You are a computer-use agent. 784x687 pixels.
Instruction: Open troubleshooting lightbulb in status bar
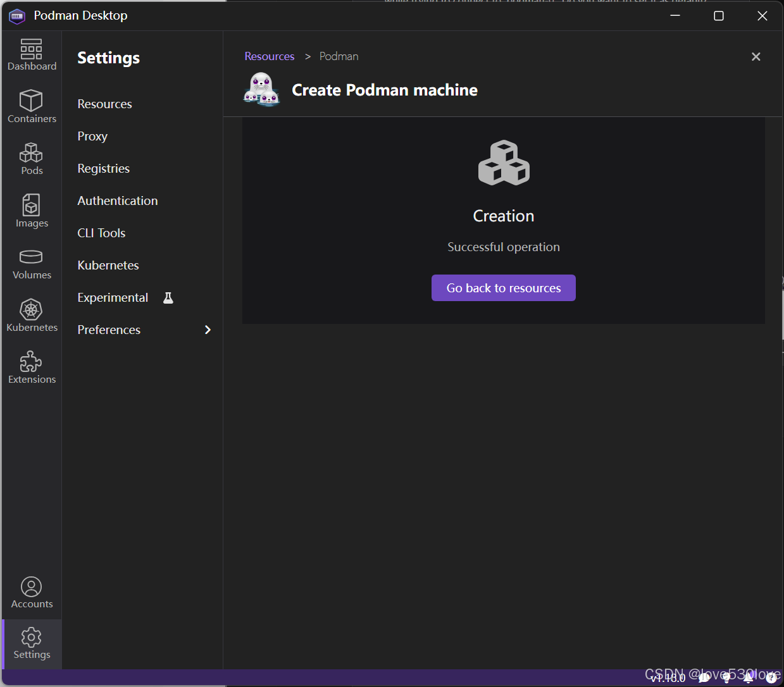726,678
